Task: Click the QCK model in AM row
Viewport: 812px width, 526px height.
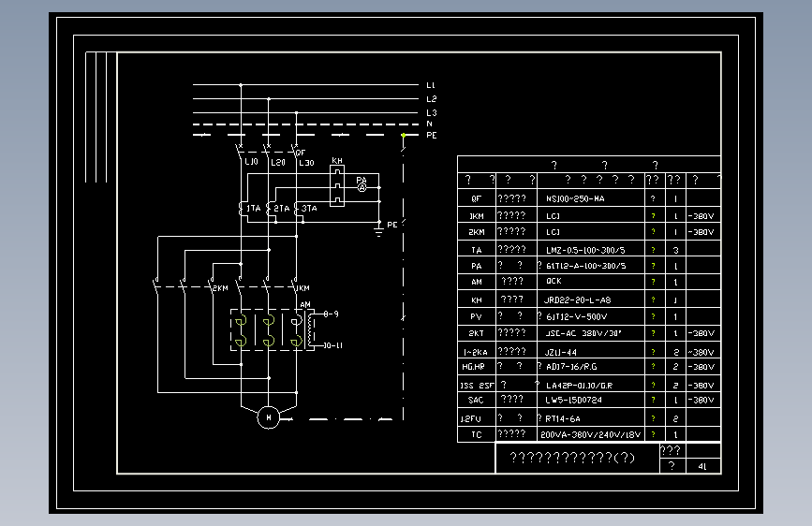Action: pyautogui.click(x=554, y=281)
